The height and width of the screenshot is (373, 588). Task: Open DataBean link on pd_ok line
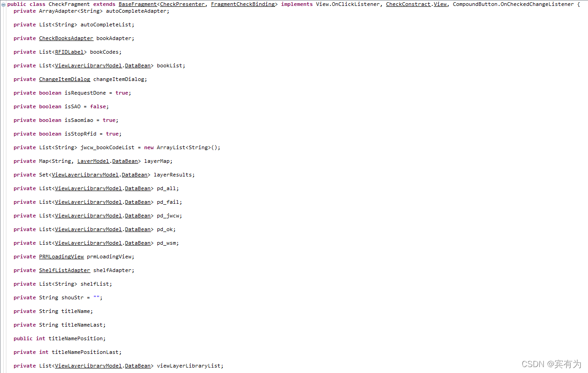(138, 229)
